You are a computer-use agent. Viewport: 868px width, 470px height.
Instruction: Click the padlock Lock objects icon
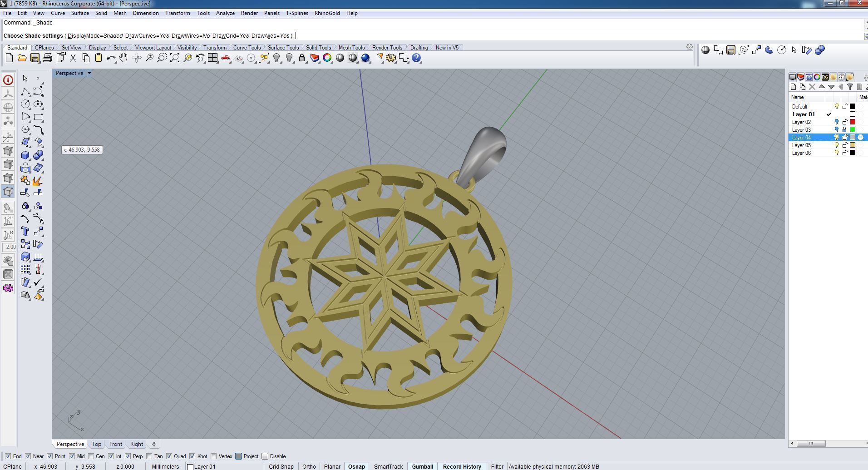point(302,58)
